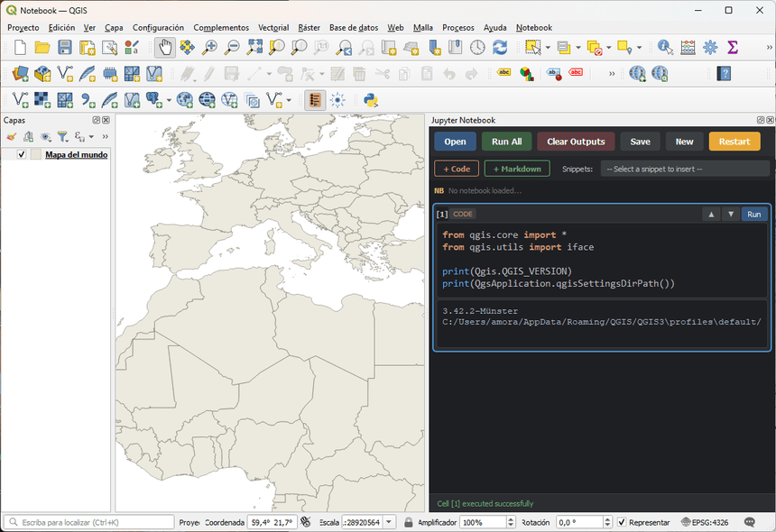The height and width of the screenshot is (532, 776).
Task: Click Pan Map to Selection icon
Action: pyautogui.click(x=187, y=48)
